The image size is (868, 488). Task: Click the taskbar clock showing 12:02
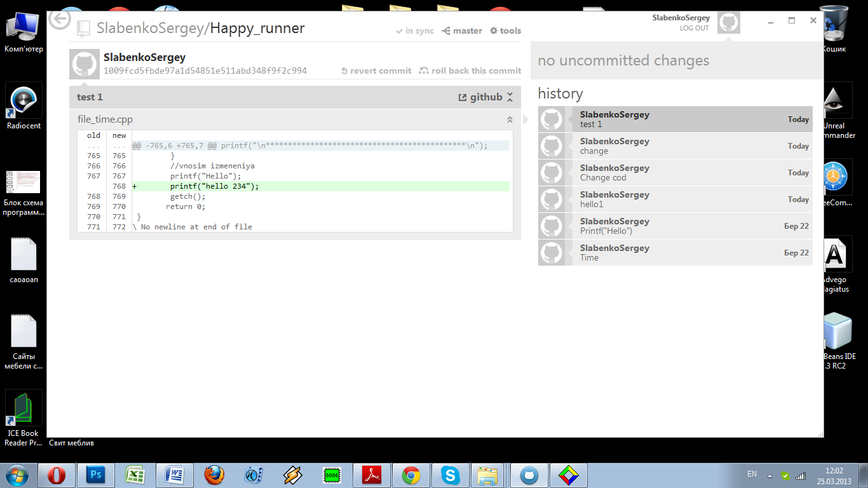point(834,475)
